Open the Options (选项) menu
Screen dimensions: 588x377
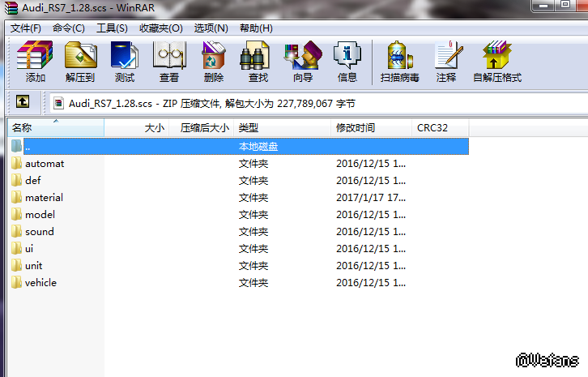coord(211,28)
